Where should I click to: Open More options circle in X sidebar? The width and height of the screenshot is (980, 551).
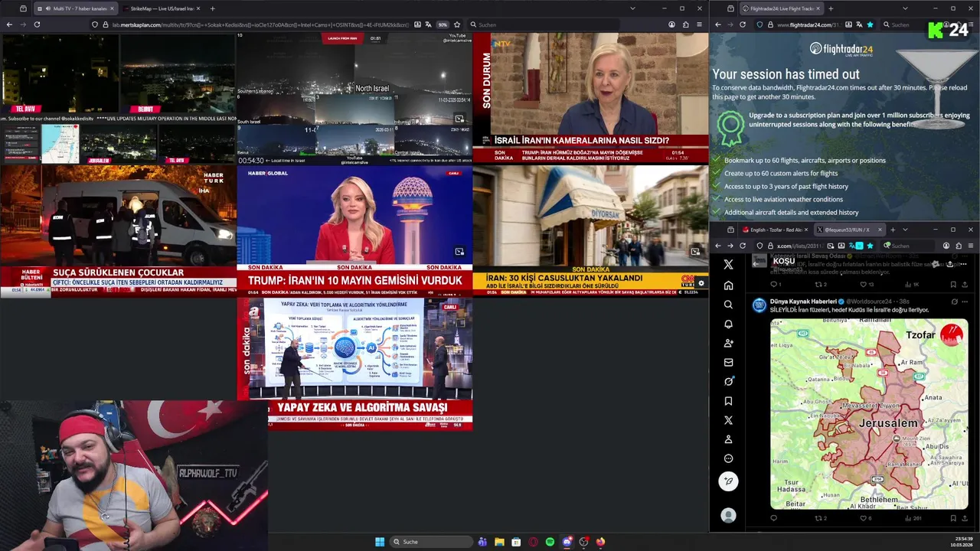click(x=728, y=458)
